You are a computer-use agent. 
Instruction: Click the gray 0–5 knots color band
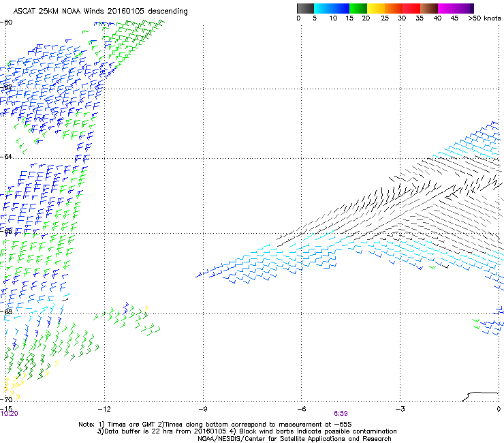pos(305,8)
